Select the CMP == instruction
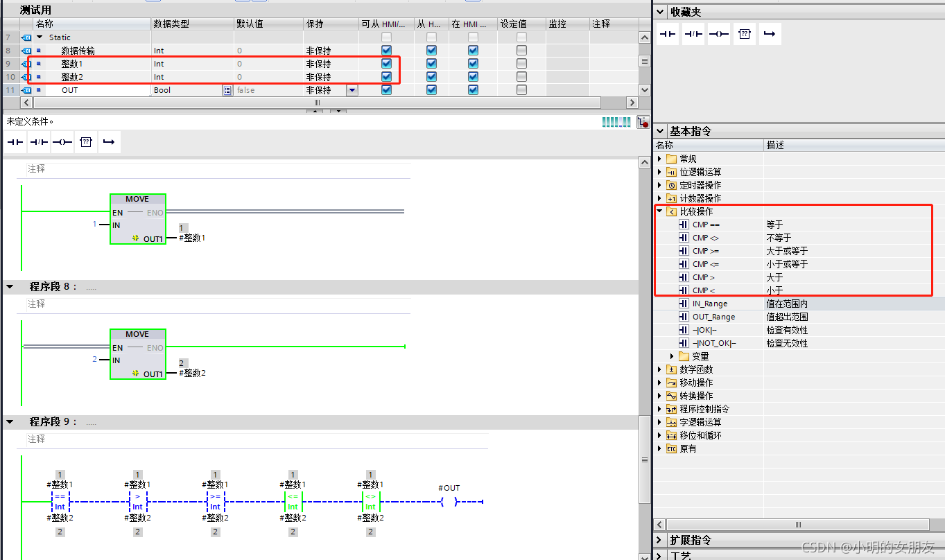Viewport: 945px width, 560px height. [x=706, y=225]
